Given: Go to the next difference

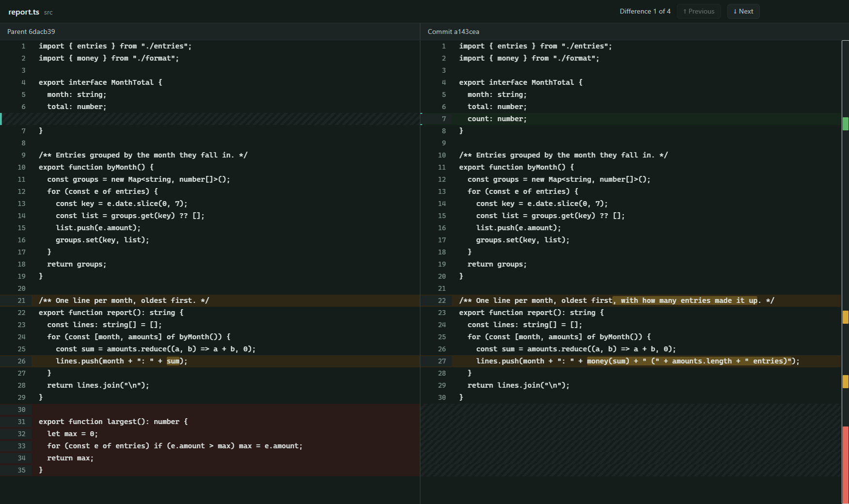Looking at the screenshot, I should 743,11.
